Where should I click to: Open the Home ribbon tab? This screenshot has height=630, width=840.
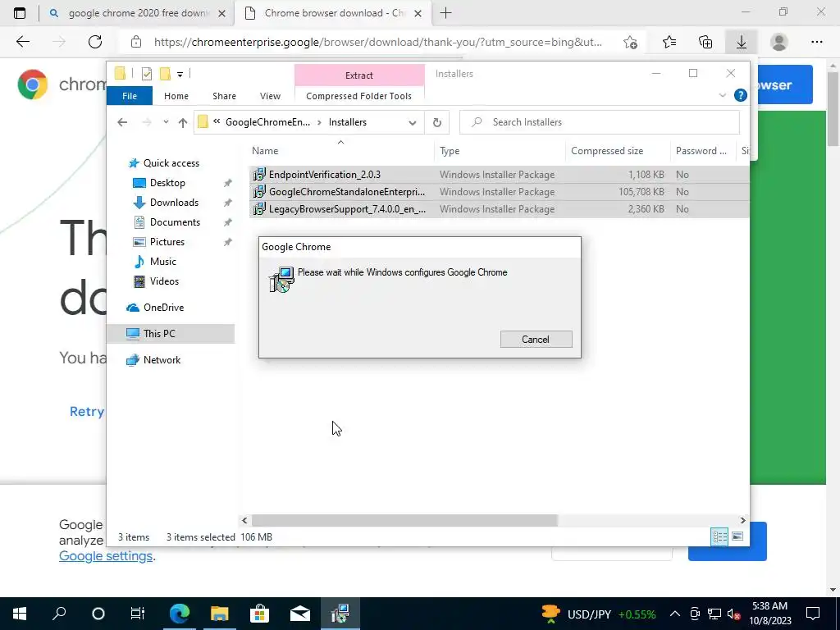tap(176, 96)
